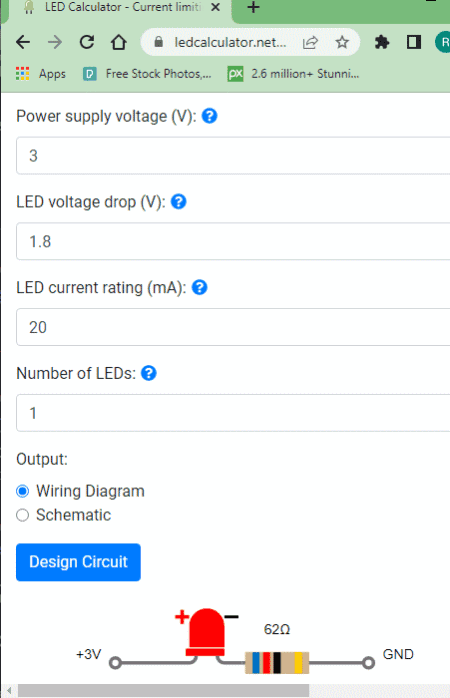Show help for Number of LEDs
This screenshot has height=698, width=450.
[149, 373]
